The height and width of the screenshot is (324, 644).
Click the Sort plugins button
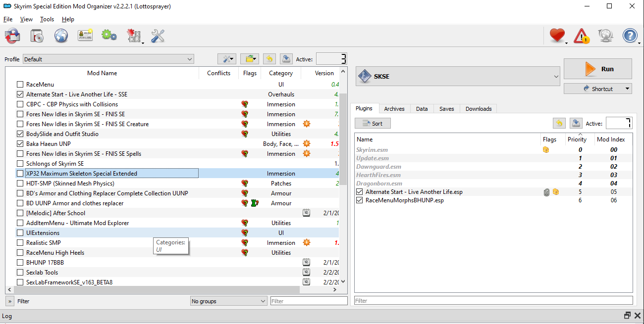click(373, 123)
